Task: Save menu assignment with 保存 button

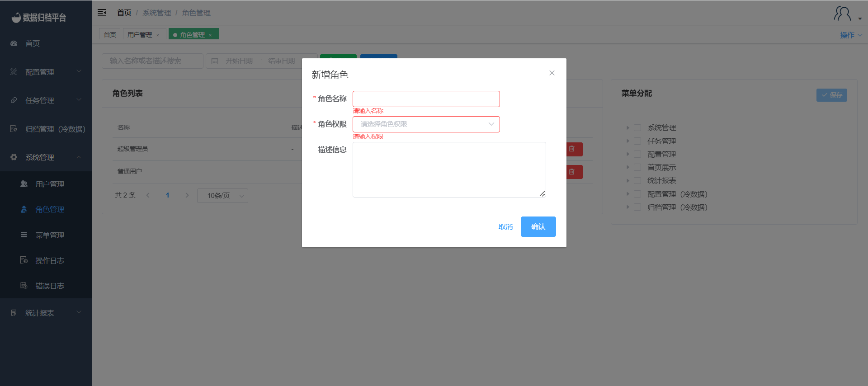Action: (832, 95)
